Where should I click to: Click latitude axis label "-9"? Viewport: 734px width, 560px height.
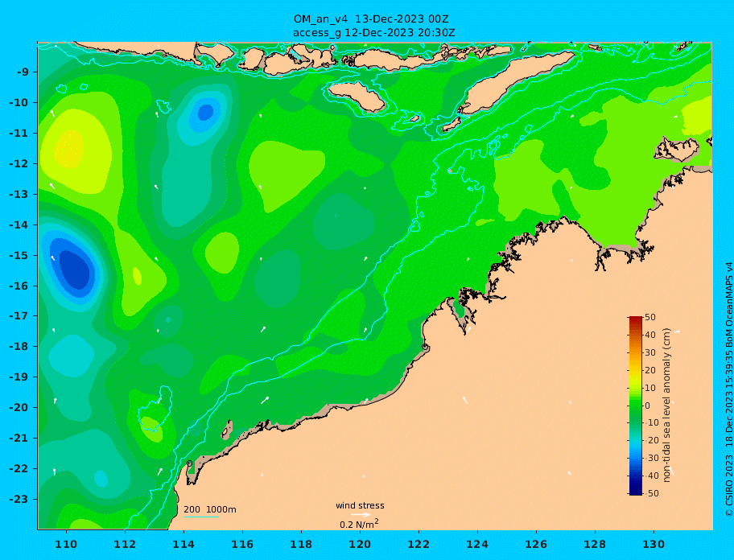tap(23, 72)
